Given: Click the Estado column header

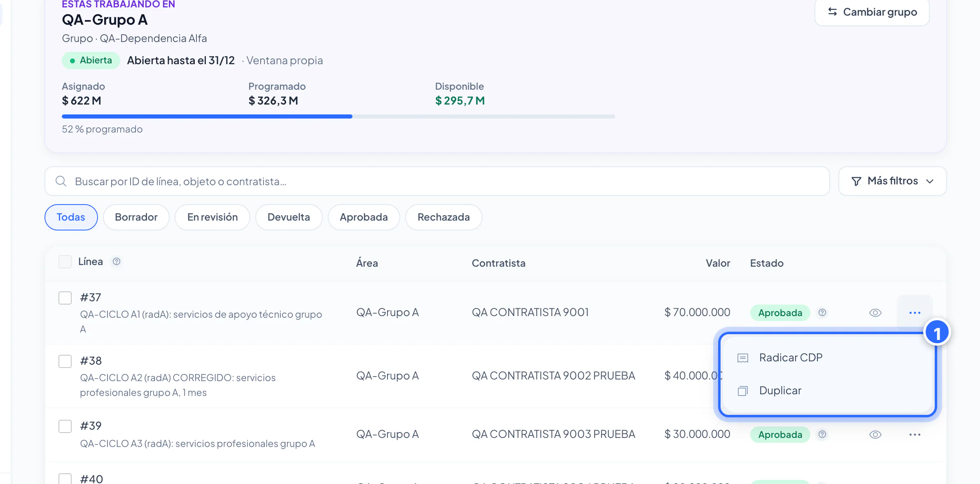Looking at the screenshot, I should [767, 263].
